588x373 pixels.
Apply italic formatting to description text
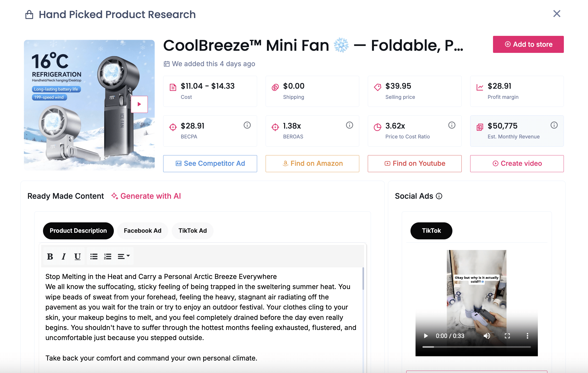pyautogui.click(x=64, y=256)
